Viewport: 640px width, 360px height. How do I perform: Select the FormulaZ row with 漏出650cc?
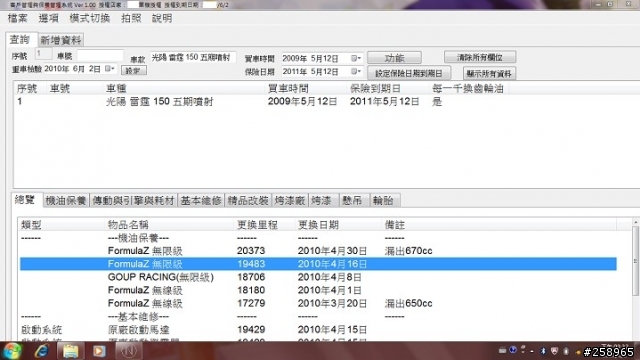(318, 303)
